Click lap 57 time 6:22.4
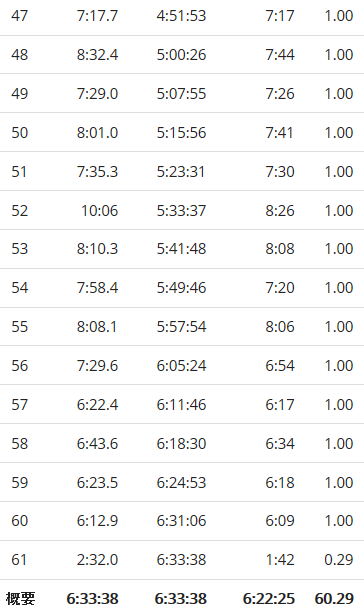364x610 pixels. click(97, 405)
